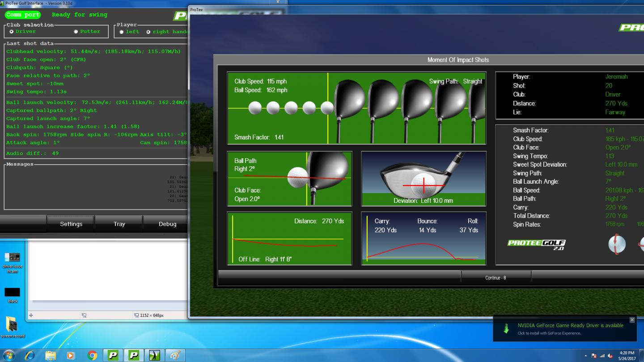Click the club and ball impact sequence image

(x=356, y=108)
